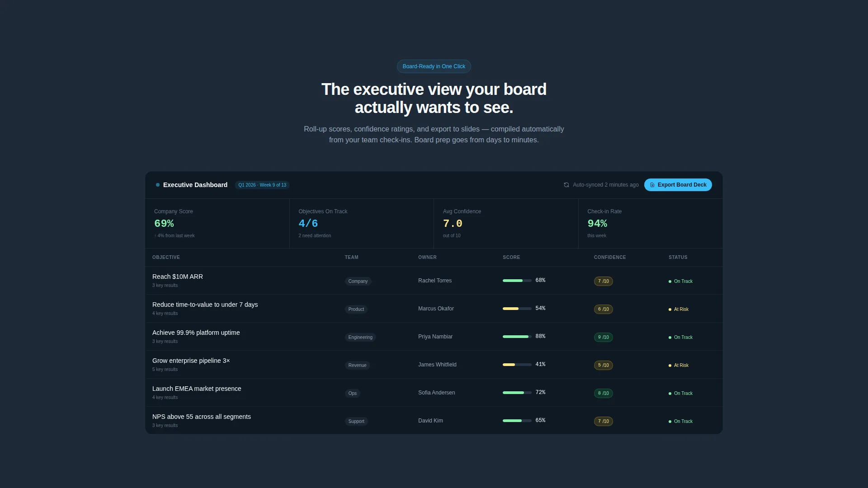Viewport: 868px width, 488px height.
Task: Click the Ops team tag
Action: coord(352,393)
